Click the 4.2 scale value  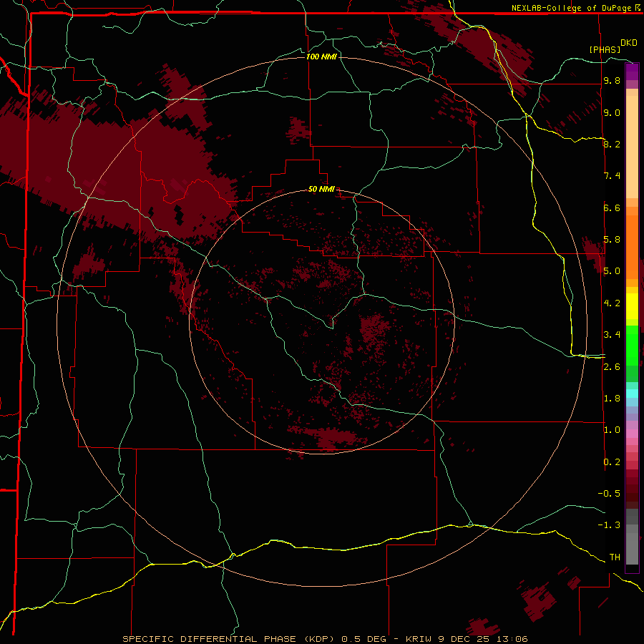click(x=612, y=303)
